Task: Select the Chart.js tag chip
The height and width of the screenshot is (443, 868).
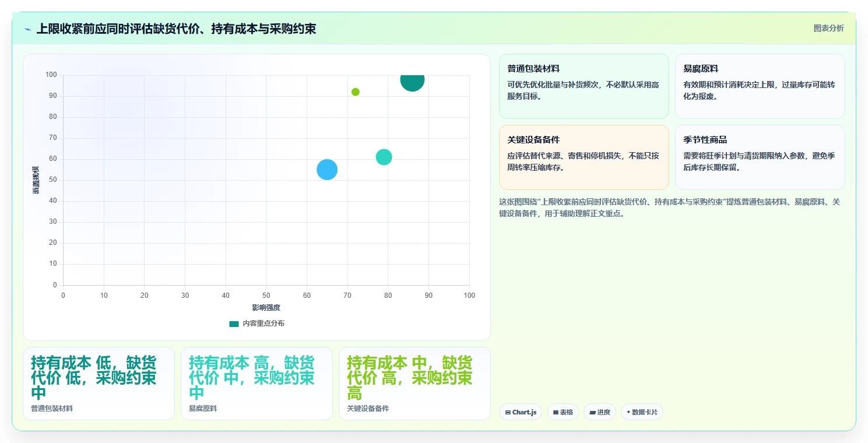Action: click(521, 412)
